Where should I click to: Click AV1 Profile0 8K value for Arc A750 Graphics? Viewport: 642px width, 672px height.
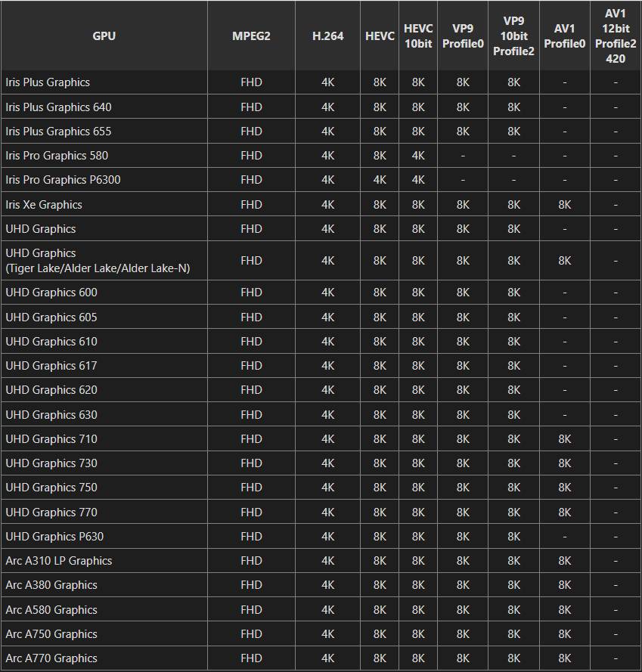click(x=564, y=634)
